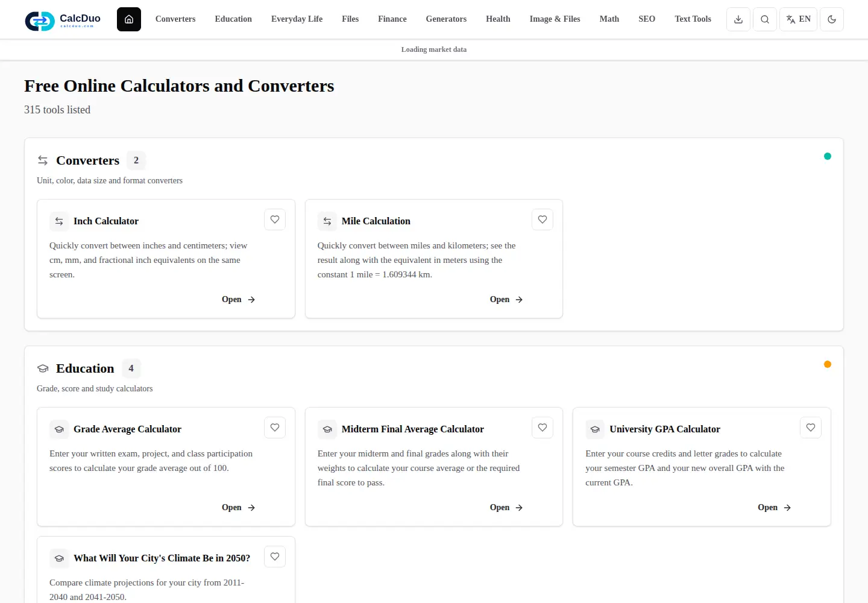Open the Education menu

pyautogui.click(x=233, y=19)
